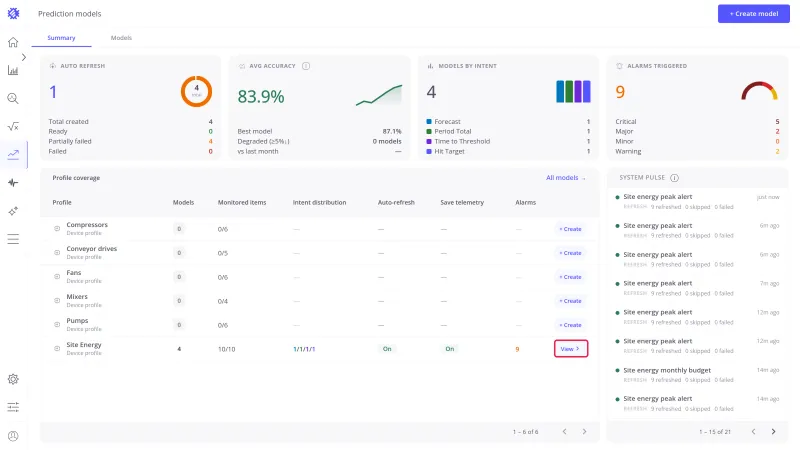Click the Avg Accuracy trend sparkline
This screenshot has width=800, height=450.
point(379,95)
